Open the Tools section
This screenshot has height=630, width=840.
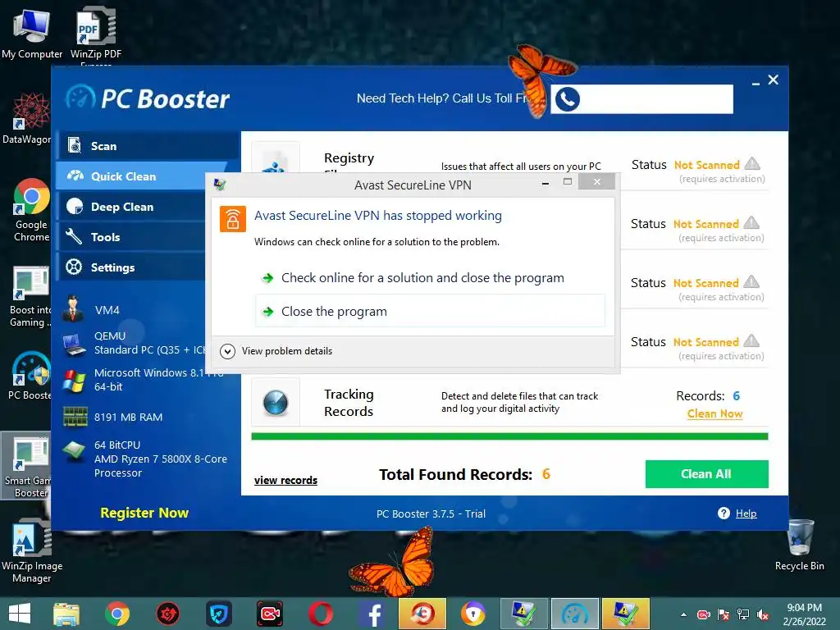(132, 237)
